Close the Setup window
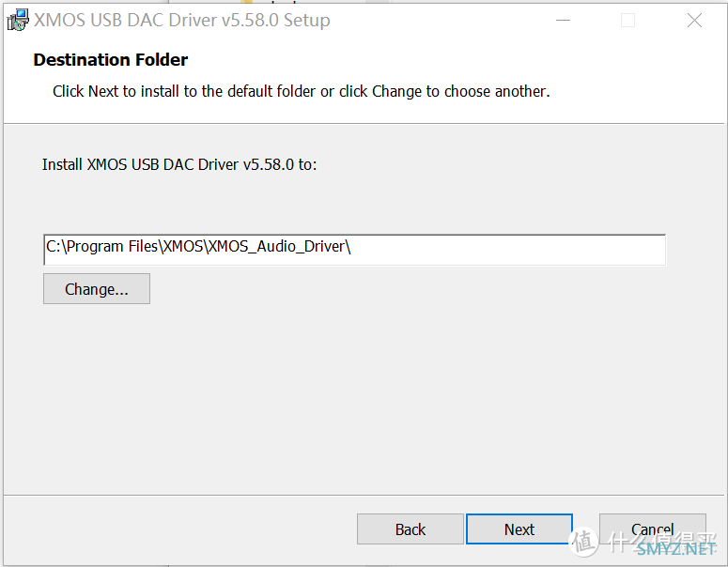Viewport: 728px width, 567px height. [x=694, y=21]
